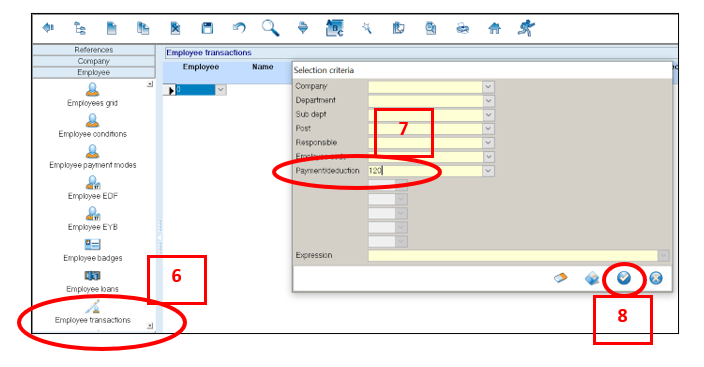
Task: Click the printer icon in toolbar
Action: pyautogui.click(x=462, y=28)
